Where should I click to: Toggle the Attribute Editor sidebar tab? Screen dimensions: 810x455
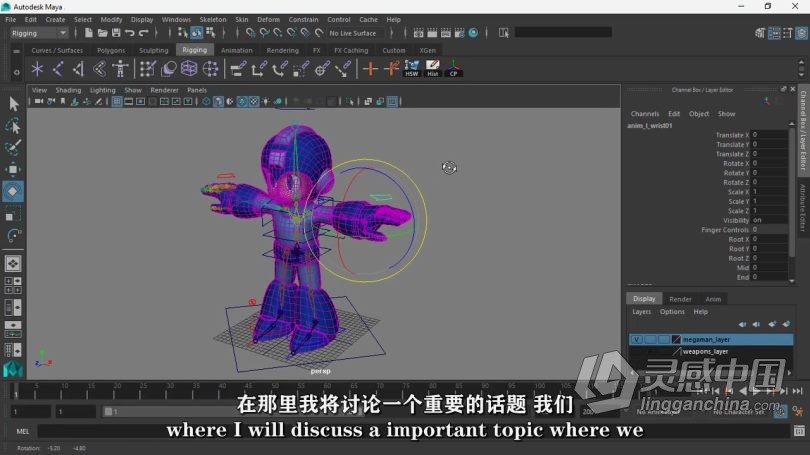[x=803, y=208]
